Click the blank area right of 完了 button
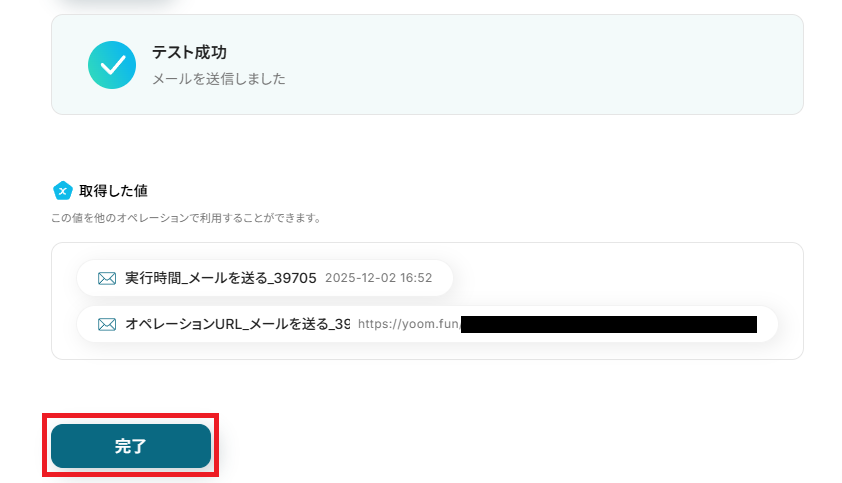The height and width of the screenshot is (483, 842). point(483,446)
